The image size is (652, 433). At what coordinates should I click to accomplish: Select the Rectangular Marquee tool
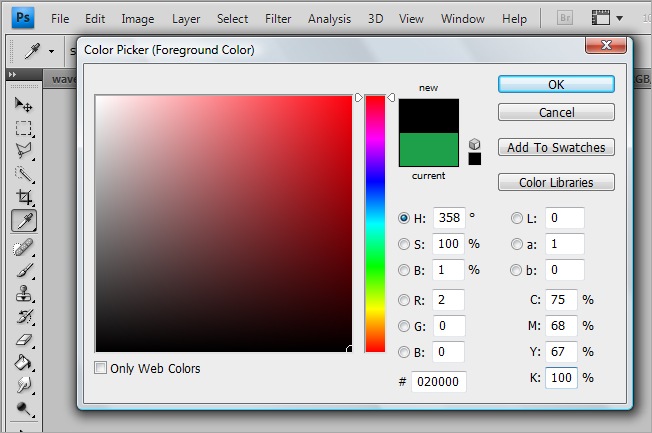24,128
